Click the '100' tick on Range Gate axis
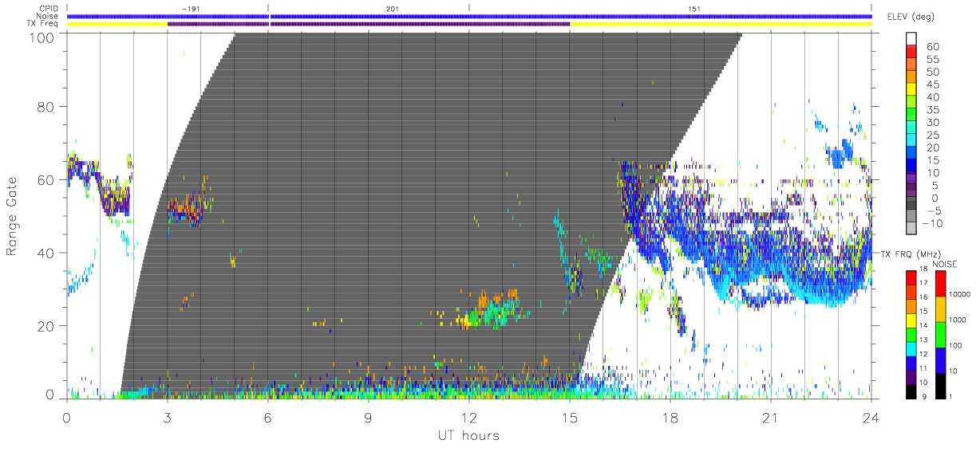 click(x=41, y=37)
